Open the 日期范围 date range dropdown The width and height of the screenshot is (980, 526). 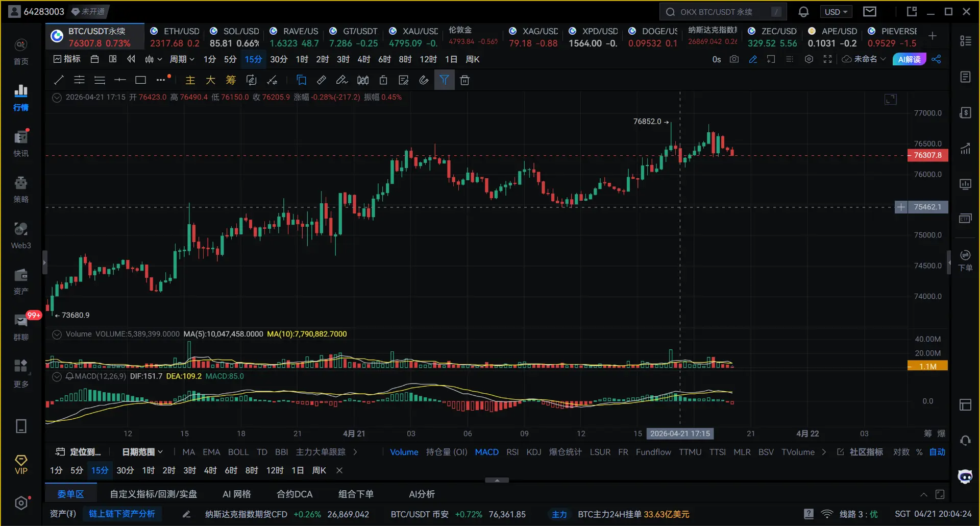tap(142, 452)
